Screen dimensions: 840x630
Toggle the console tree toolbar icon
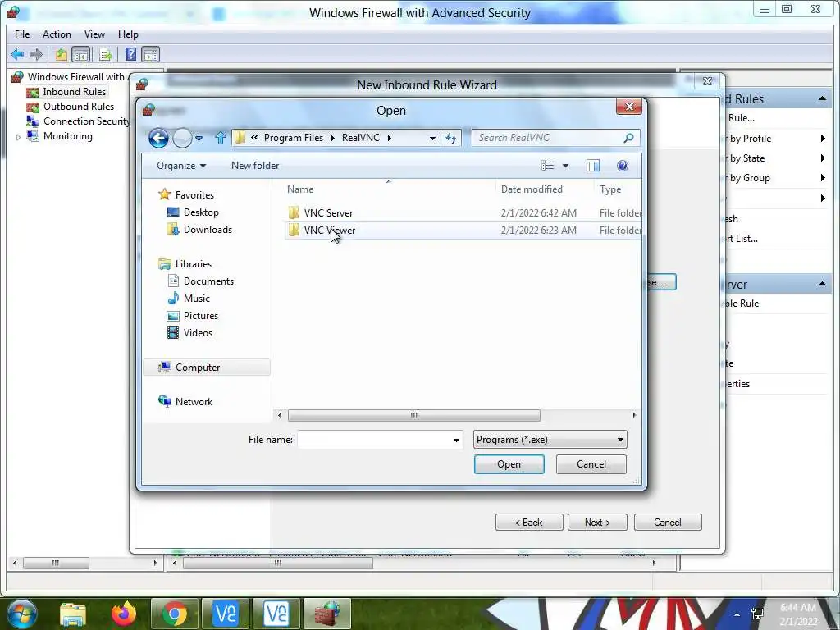pyautogui.click(x=81, y=54)
